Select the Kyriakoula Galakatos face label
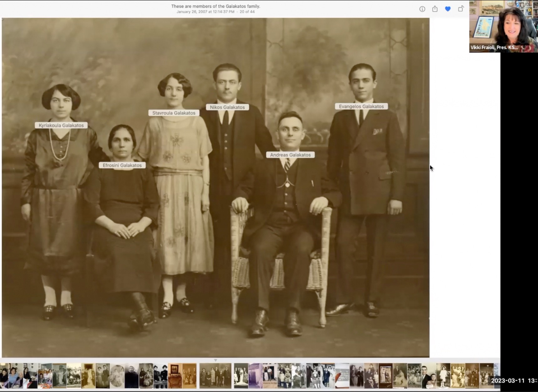Viewport: 538px width, 392px height. [x=61, y=125]
